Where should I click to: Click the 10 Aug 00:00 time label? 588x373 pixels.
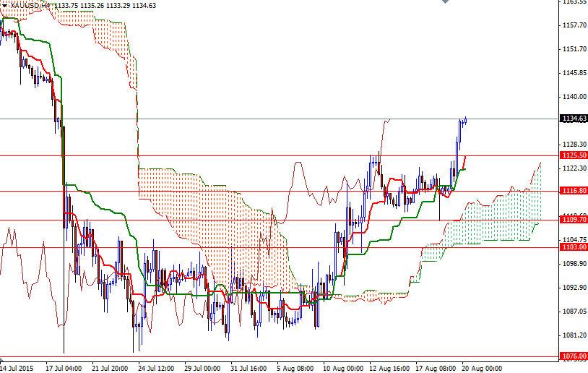(343, 369)
